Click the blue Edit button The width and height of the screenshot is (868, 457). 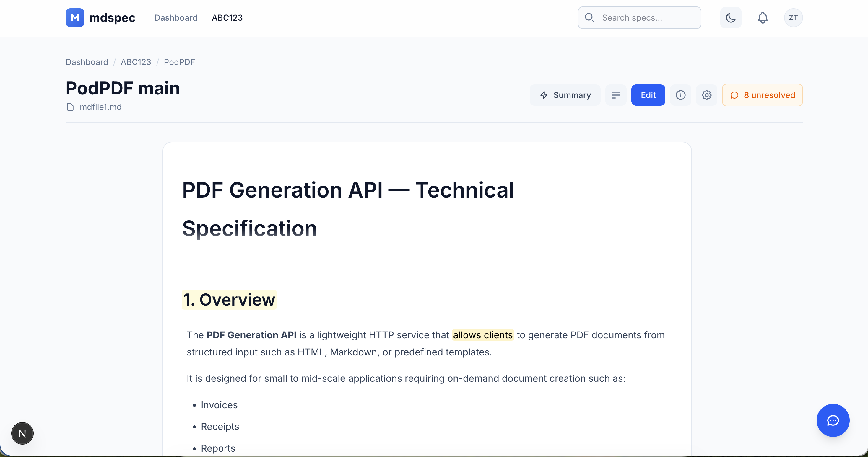(x=648, y=95)
